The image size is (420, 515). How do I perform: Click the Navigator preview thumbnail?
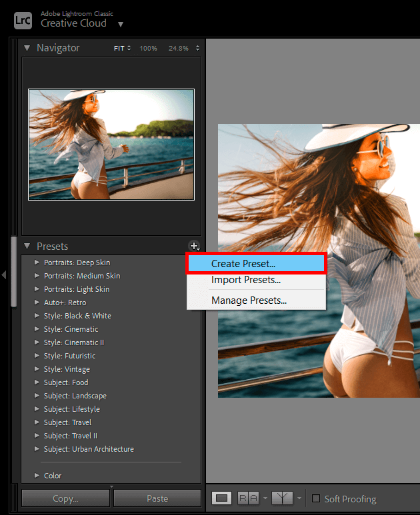click(111, 145)
